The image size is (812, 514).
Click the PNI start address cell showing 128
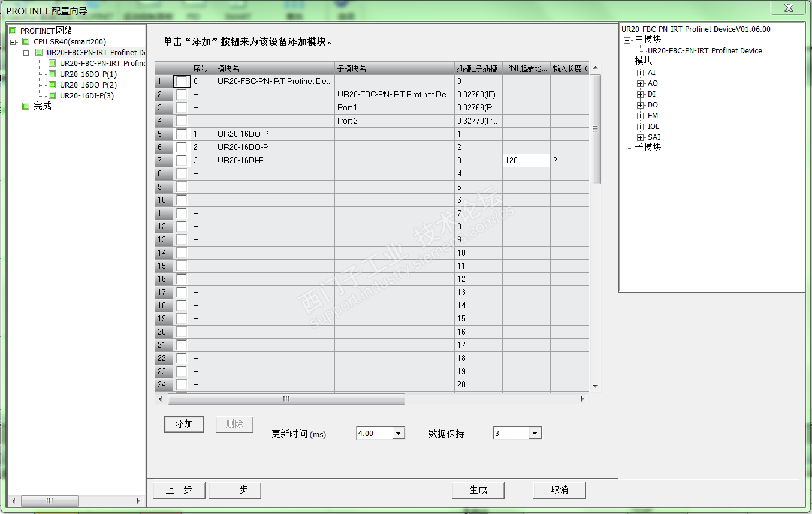click(x=526, y=161)
